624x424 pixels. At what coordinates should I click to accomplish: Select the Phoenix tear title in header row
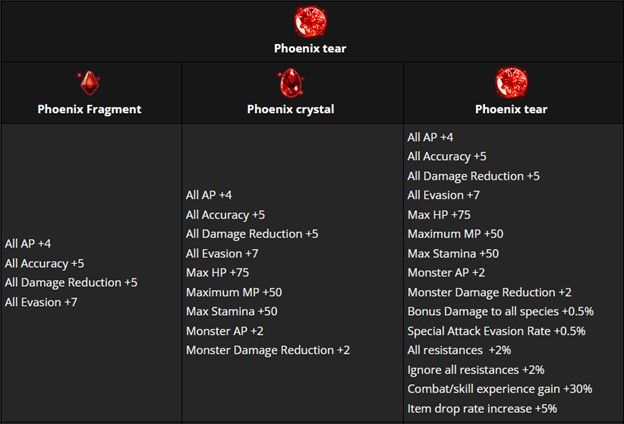310,49
